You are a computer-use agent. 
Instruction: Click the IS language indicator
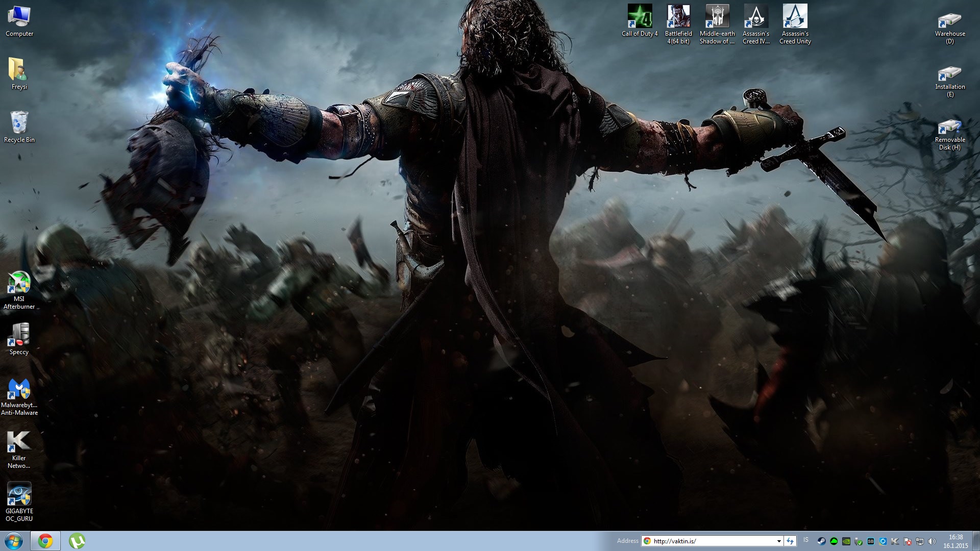[x=806, y=540]
